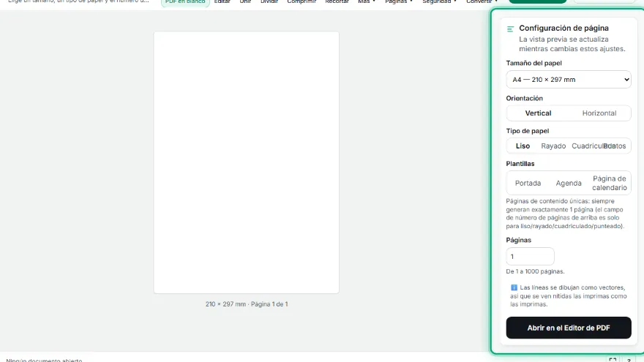Choose Cuadriculado paper type
Screen dimensions: 644x362
coord(587,146)
